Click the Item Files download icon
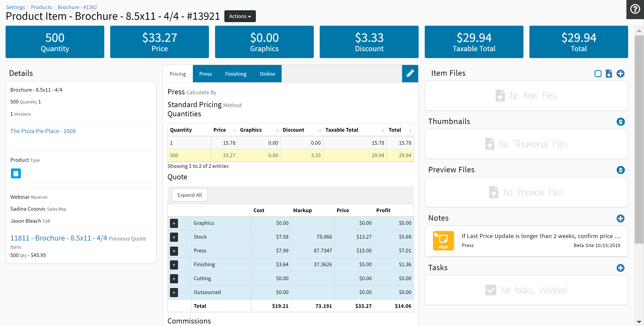Screen dimensions: 644x326 point(609,74)
